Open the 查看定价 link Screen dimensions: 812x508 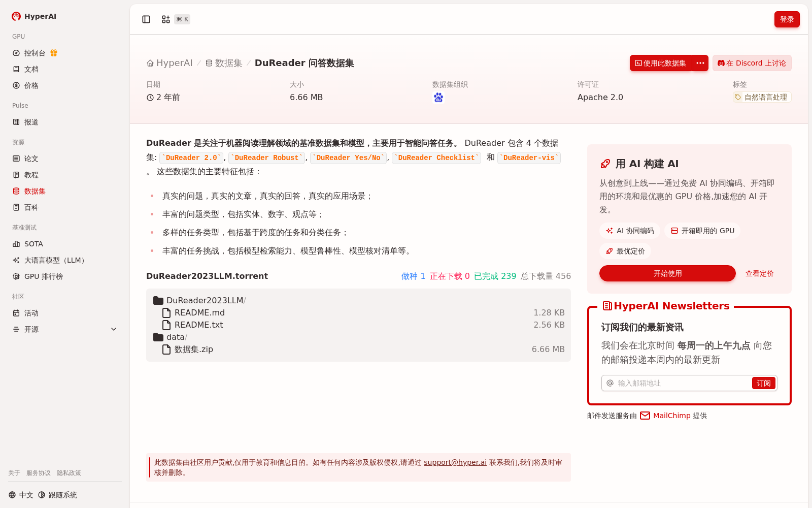coord(759,273)
